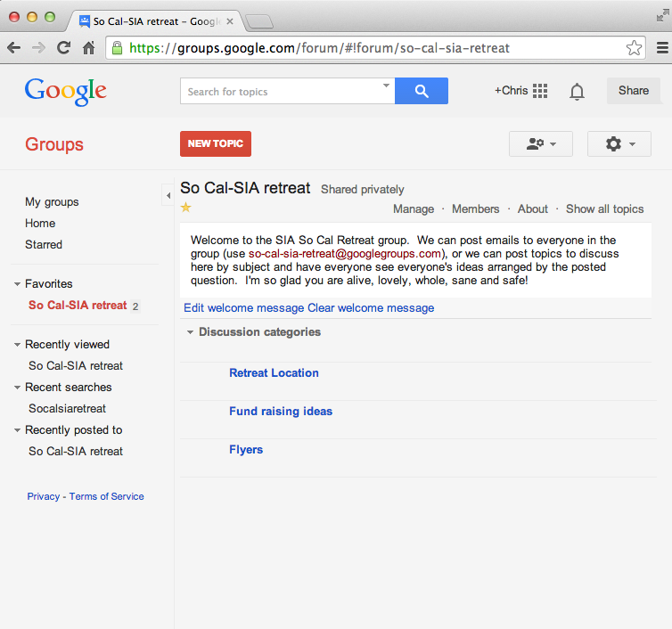672x629 pixels.
Task: Open the Google apps grid icon
Action: coord(540,91)
